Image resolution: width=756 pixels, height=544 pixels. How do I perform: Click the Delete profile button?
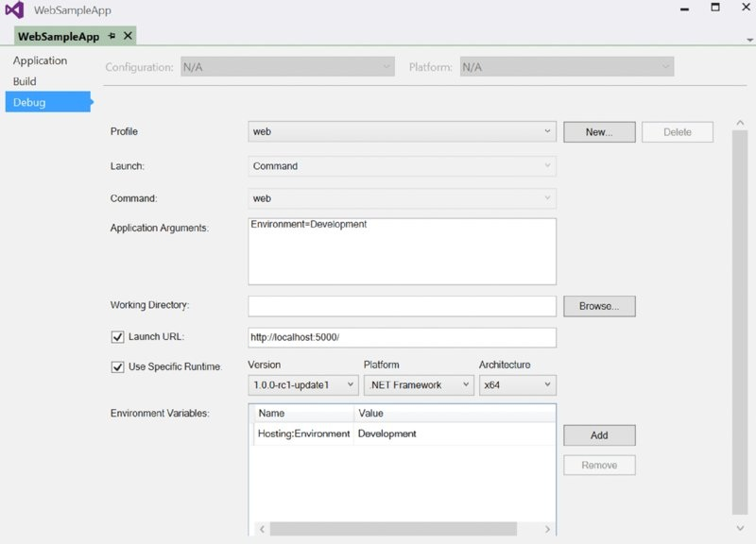[678, 132]
